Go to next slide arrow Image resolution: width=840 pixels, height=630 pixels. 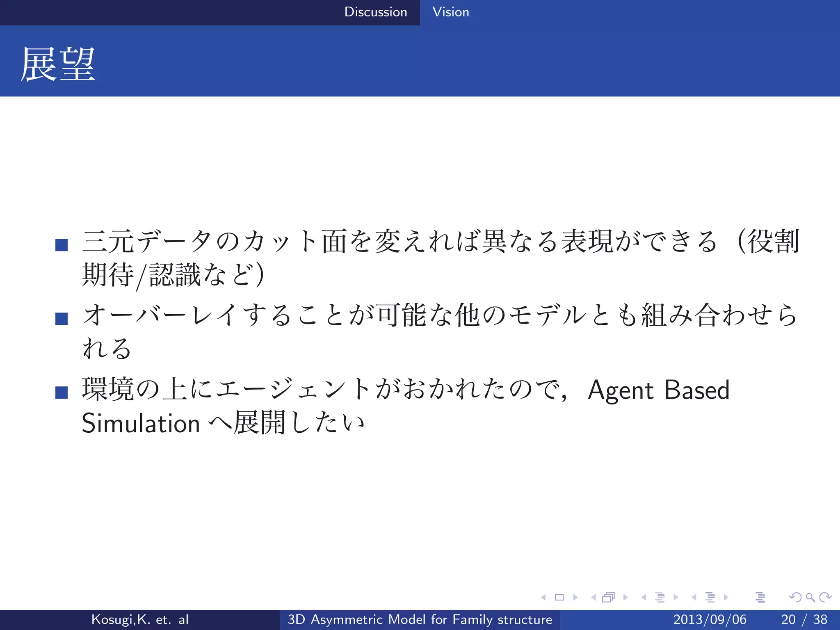point(575,597)
